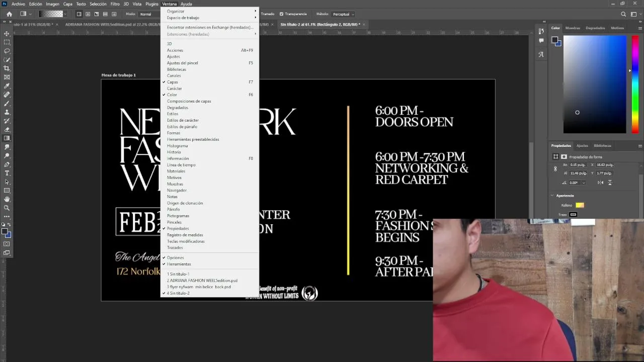Switch foreground and background colors

[10, 225]
